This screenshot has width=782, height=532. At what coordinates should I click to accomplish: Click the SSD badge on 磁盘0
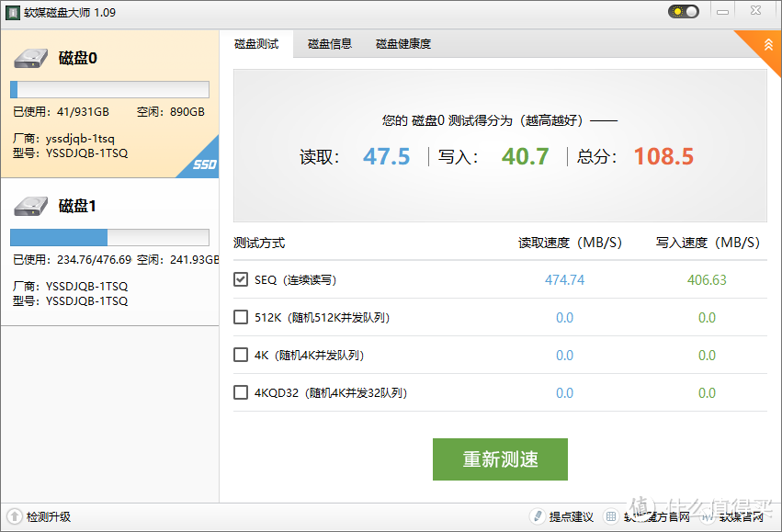pyautogui.click(x=205, y=164)
